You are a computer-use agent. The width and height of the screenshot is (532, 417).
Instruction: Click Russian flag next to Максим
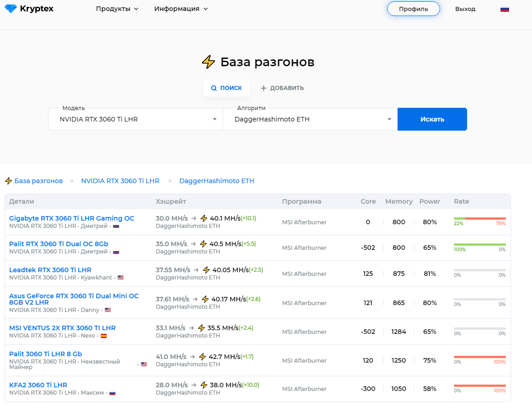112,393
